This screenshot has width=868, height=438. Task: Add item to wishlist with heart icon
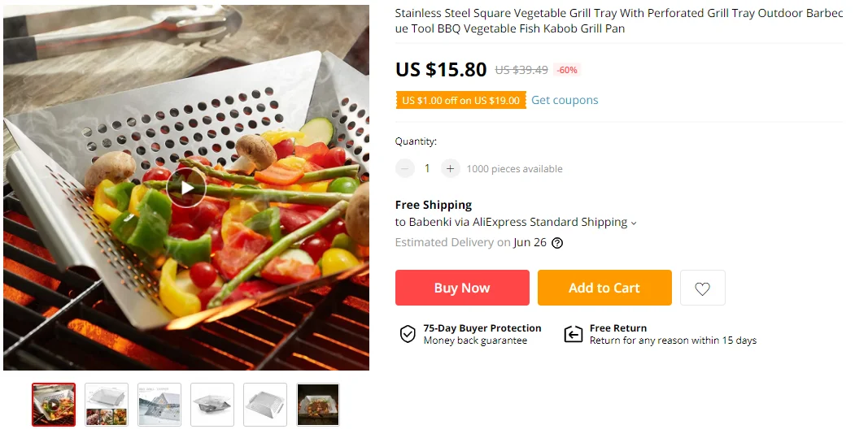coord(702,288)
